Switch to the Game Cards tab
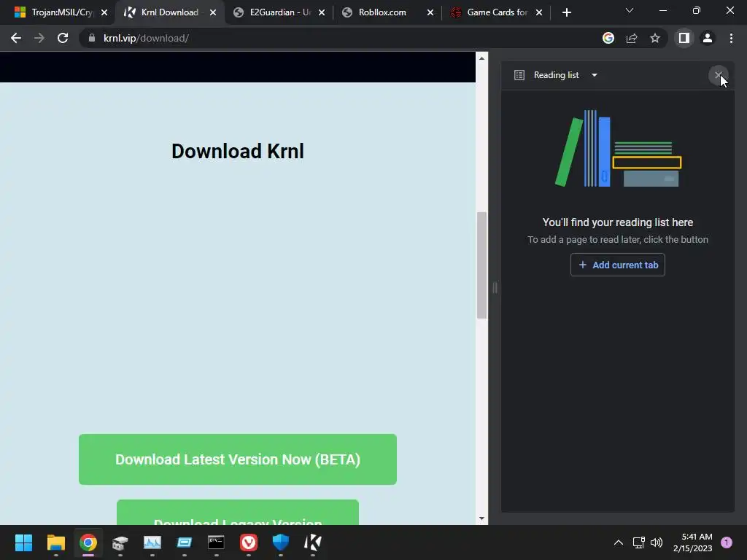The image size is (747, 560). pyautogui.click(x=497, y=12)
